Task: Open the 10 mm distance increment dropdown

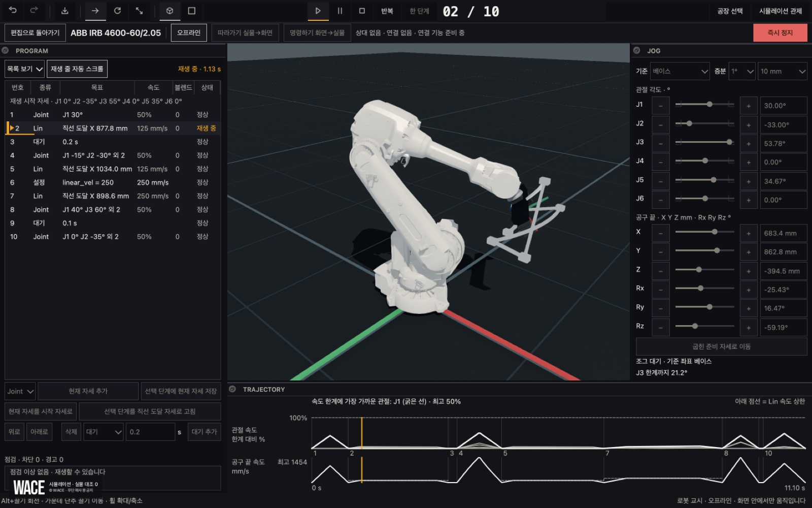Action: coord(783,71)
